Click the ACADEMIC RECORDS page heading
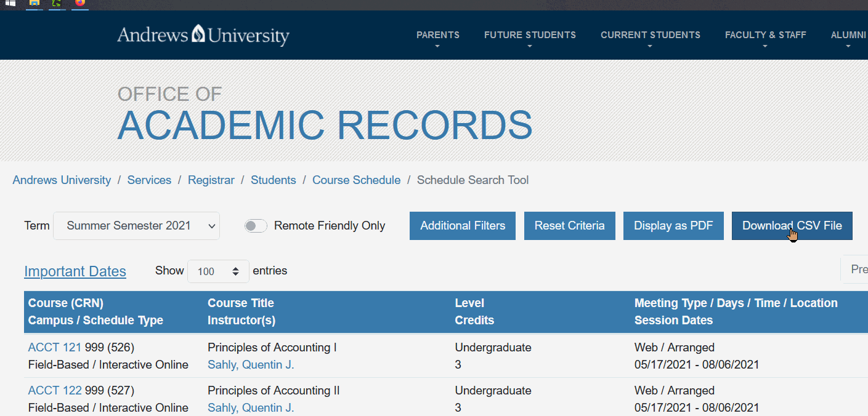The width and height of the screenshot is (868, 416). [x=325, y=126]
